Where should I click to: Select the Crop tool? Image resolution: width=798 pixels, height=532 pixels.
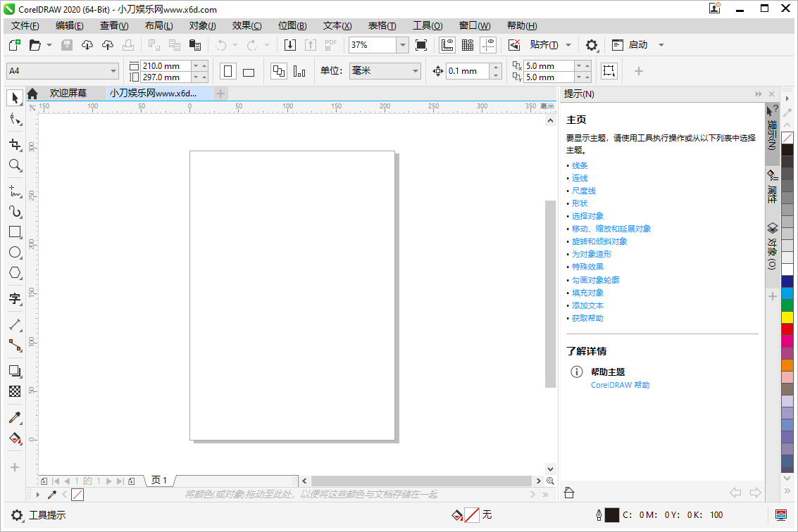15,144
